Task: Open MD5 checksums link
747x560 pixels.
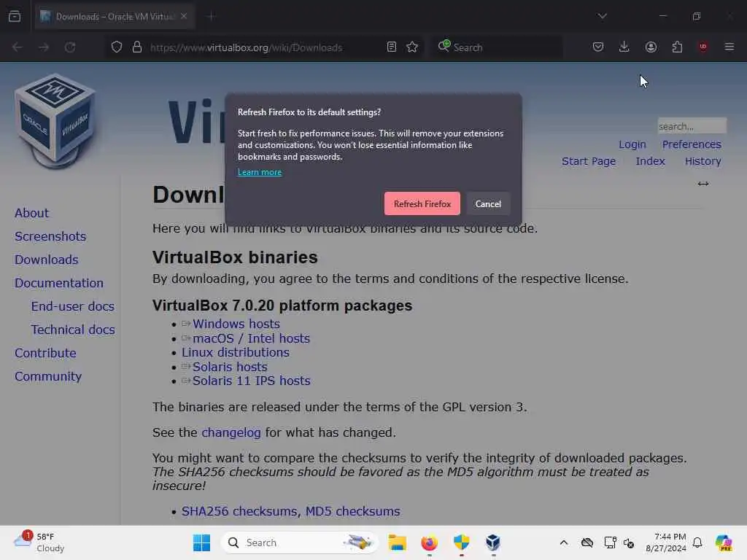Action: click(352, 511)
